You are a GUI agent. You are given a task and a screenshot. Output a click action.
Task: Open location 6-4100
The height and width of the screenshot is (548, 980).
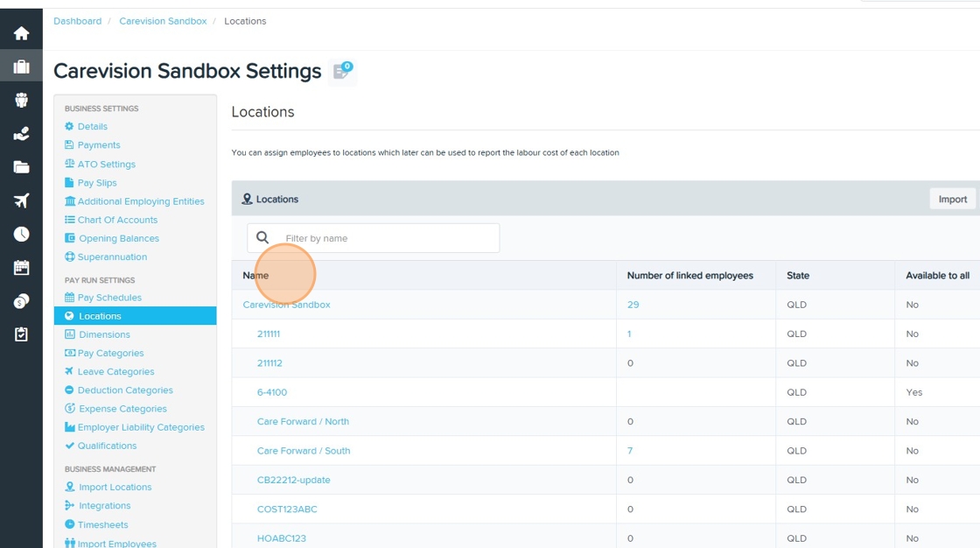pos(272,392)
